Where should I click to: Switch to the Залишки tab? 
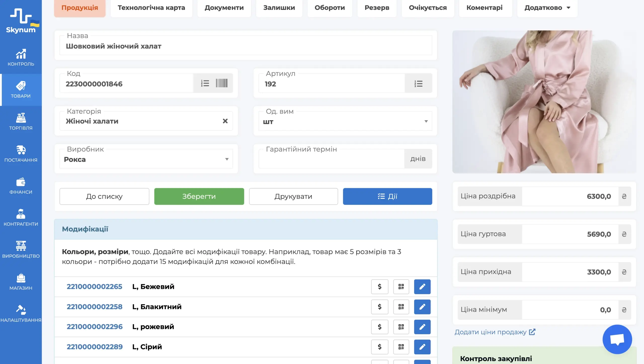tap(279, 8)
